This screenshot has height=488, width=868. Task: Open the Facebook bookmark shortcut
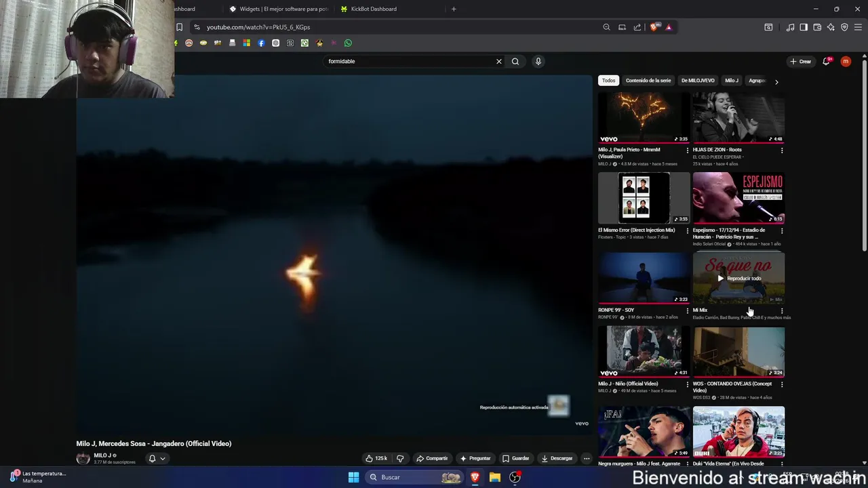(x=261, y=43)
